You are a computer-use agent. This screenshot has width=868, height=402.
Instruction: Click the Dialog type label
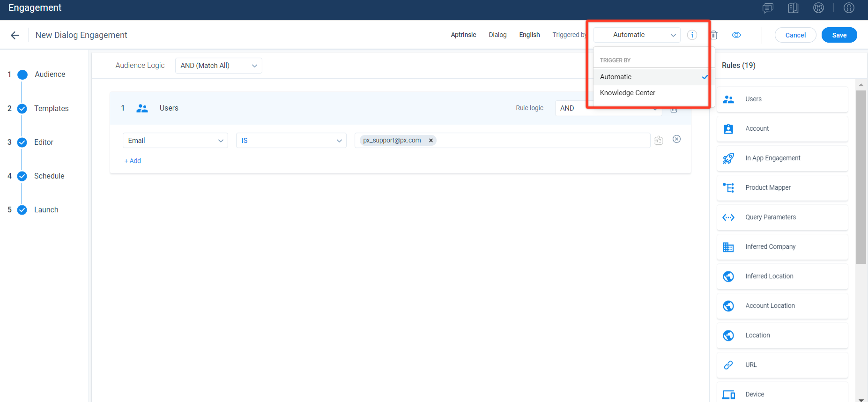click(497, 35)
